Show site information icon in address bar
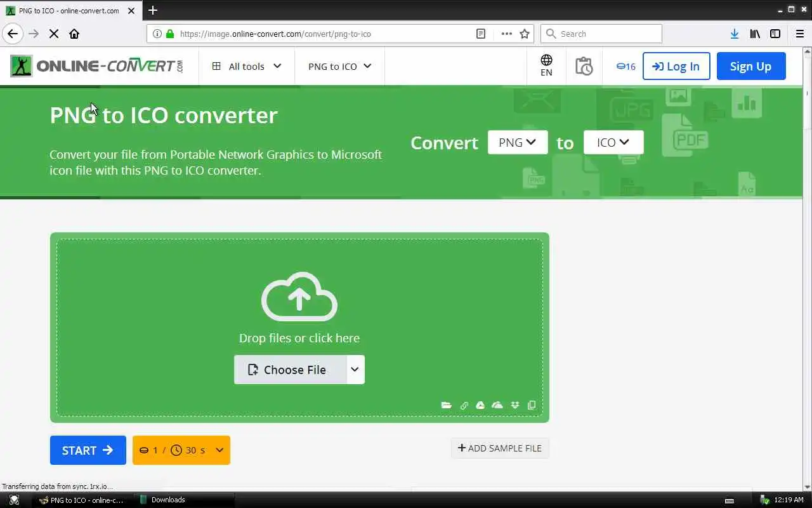812x508 pixels. 157,34
